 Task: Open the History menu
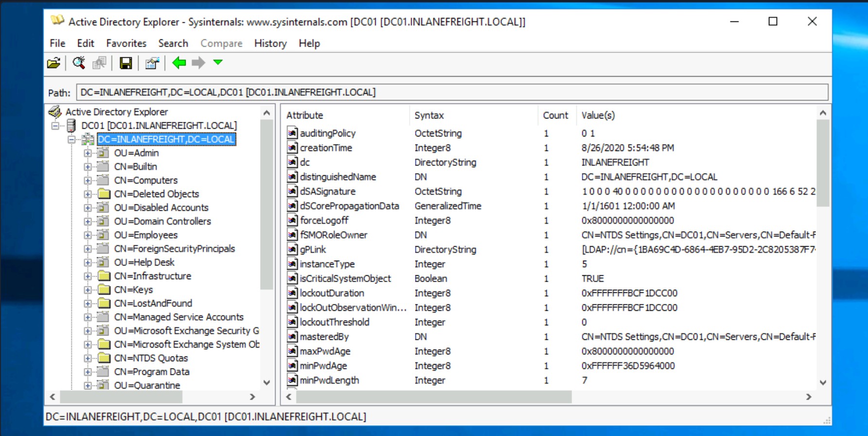tap(270, 43)
